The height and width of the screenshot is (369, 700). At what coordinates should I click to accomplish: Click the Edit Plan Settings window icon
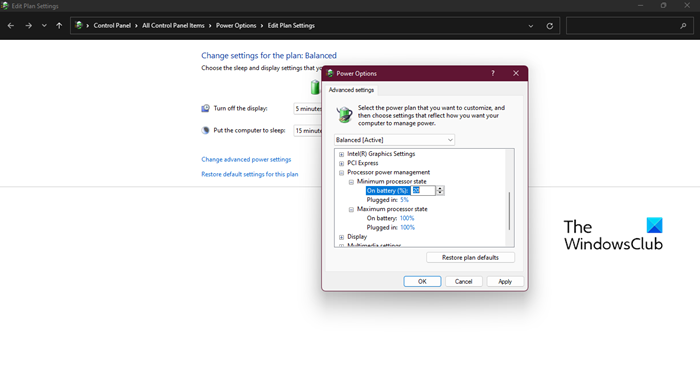pyautogui.click(x=5, y=6)
